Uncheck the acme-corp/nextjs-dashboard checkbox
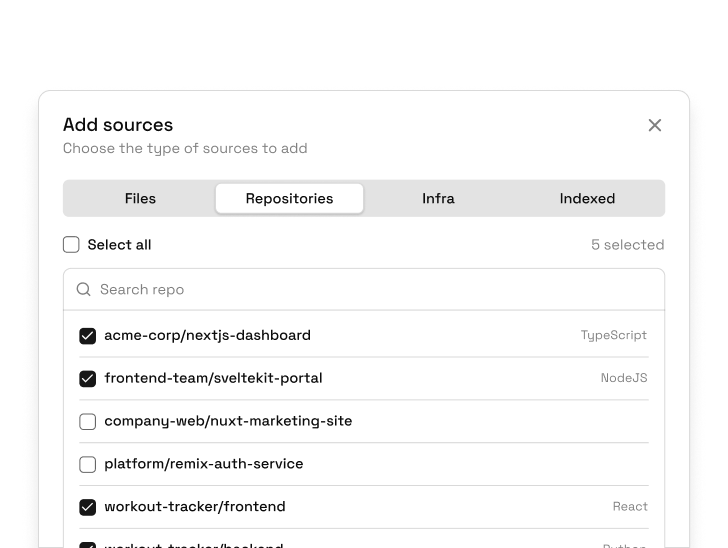This screenshot has width=728, height=548. [88, 336]
